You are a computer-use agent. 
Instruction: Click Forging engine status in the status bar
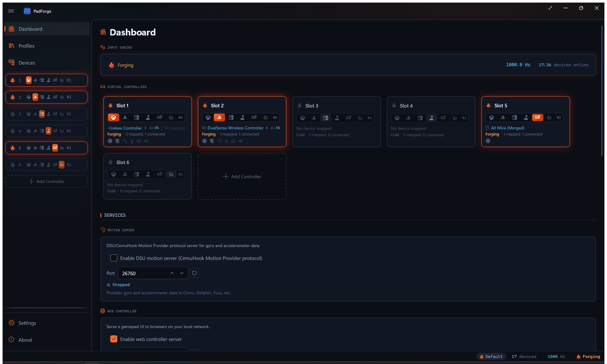589,357
